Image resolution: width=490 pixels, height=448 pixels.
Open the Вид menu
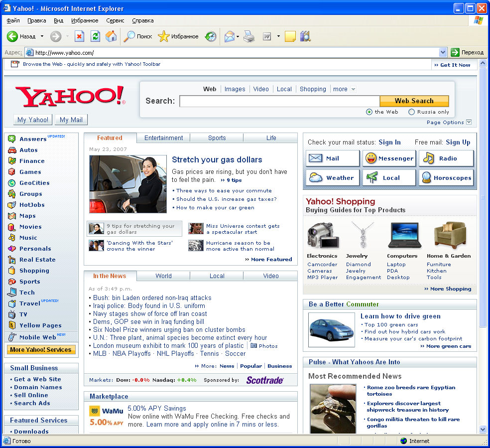coord(58,20)
